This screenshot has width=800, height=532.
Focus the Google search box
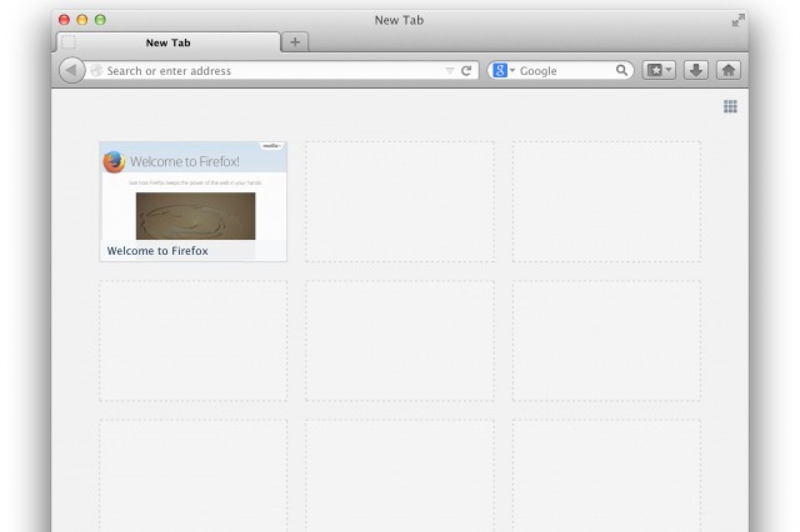[565, 71]
